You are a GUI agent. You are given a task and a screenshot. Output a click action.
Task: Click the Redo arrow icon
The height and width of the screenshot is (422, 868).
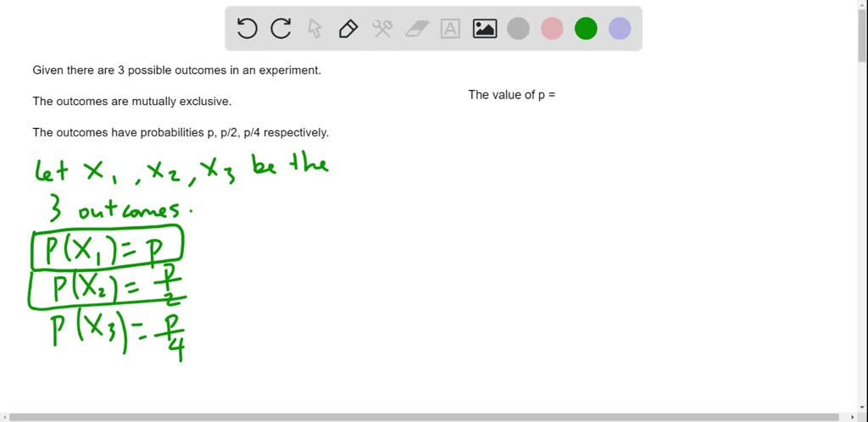point(281,28)
